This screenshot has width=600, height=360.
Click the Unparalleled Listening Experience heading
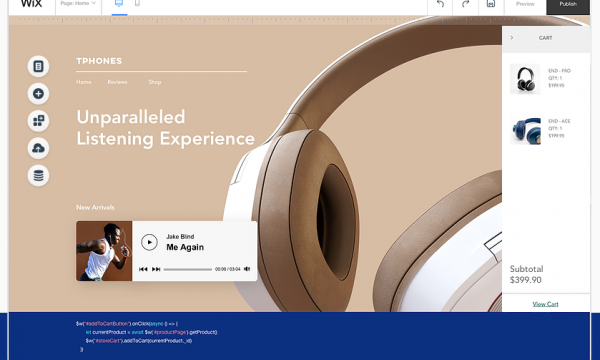tap(165, 128)
